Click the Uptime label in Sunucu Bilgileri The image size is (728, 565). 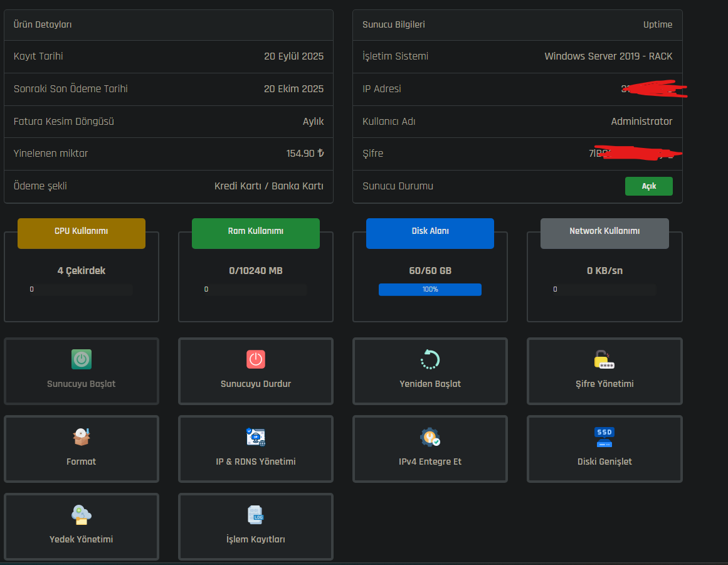pyautogui.click(x=657, y=24)
